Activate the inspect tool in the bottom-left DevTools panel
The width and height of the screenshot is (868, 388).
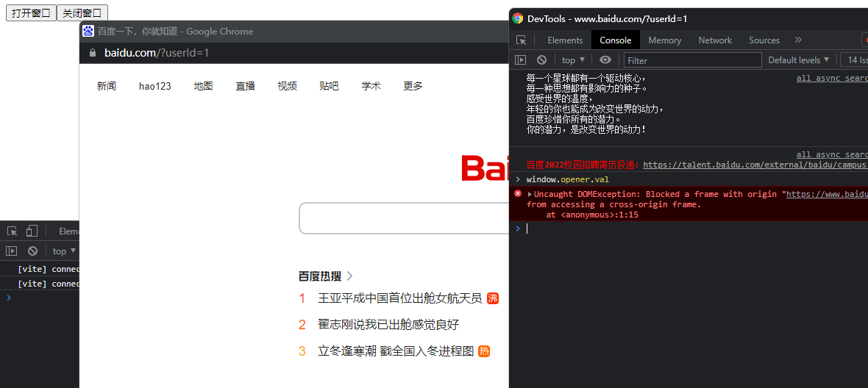(13, 231)
